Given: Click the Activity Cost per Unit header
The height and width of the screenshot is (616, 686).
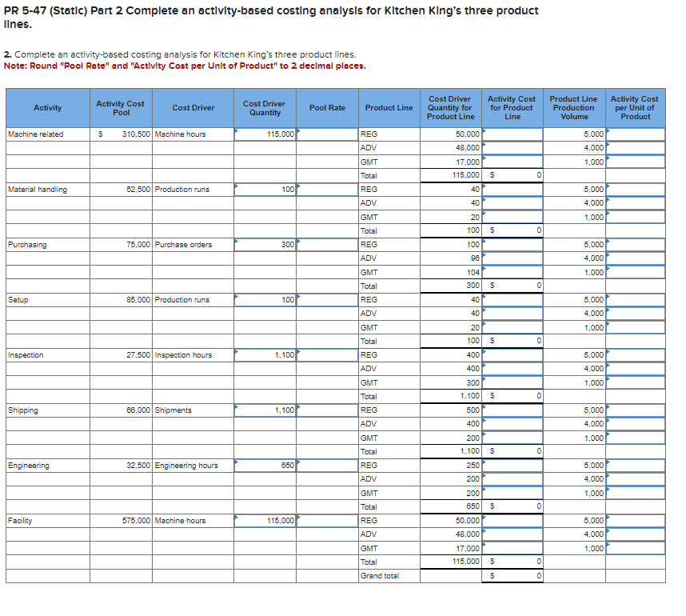Looking at the screenshot, I should click(x=636, y=108).
